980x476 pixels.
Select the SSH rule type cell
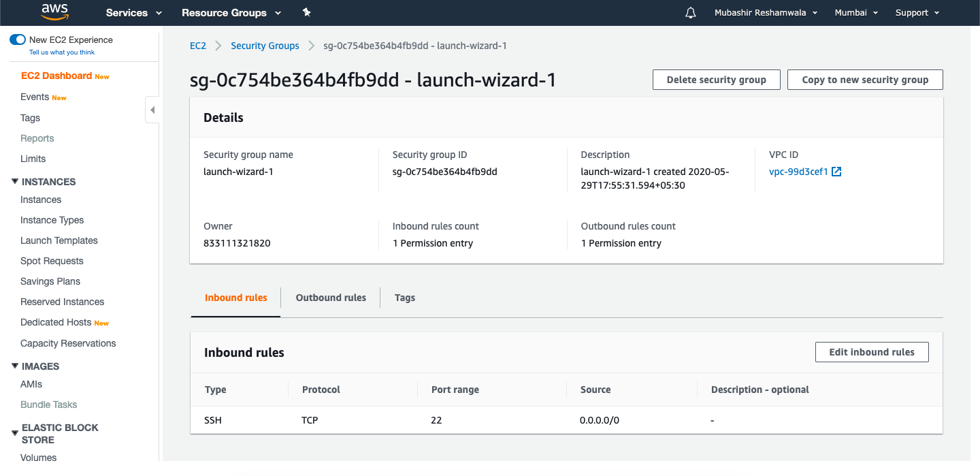213,420
